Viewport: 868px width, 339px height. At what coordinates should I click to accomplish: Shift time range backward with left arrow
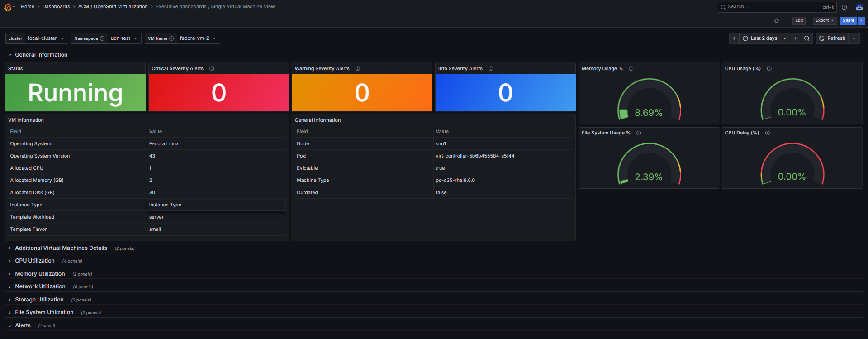click(734, 38)
